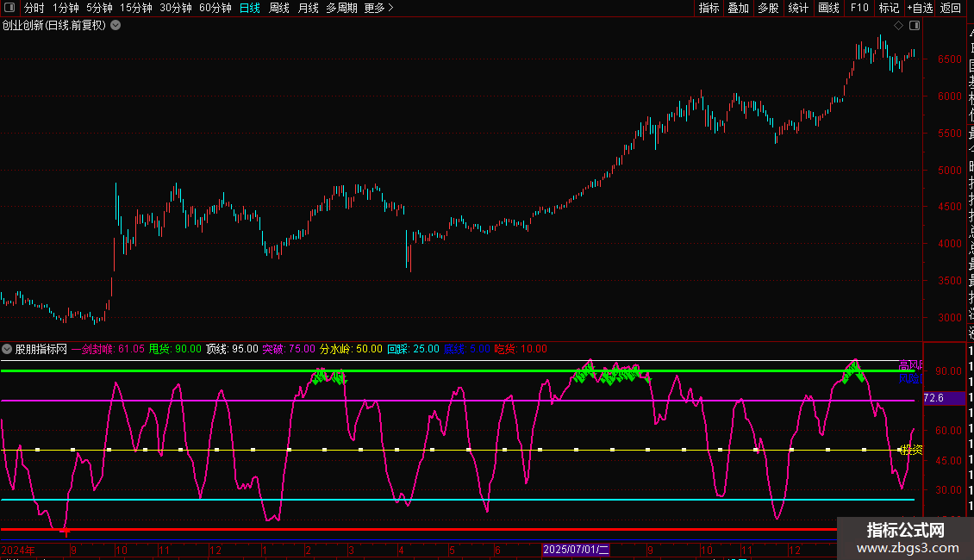Click the 叠加 overlay button
Image resolution: width=974 pixels, height=560 pixels.
click(739, 8)
